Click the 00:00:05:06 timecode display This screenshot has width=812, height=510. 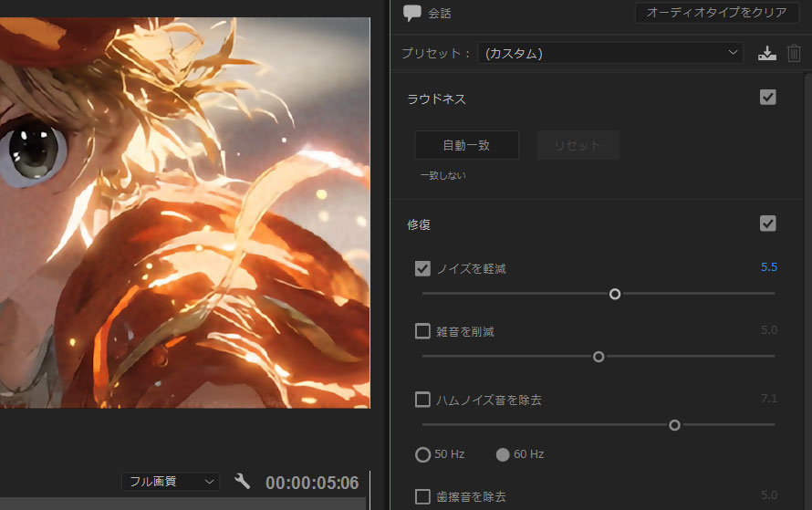click(x=312, y=483)
